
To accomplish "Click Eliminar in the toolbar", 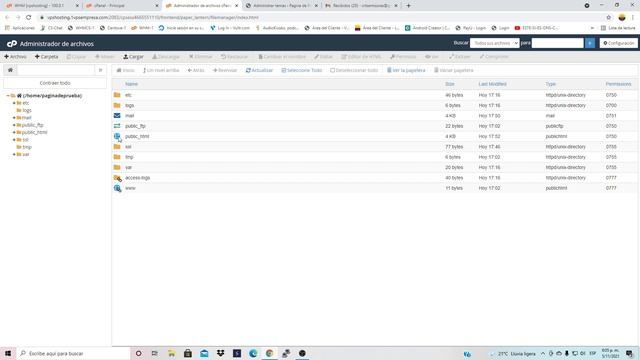I will pyautogui.click(x=200, y=57).
